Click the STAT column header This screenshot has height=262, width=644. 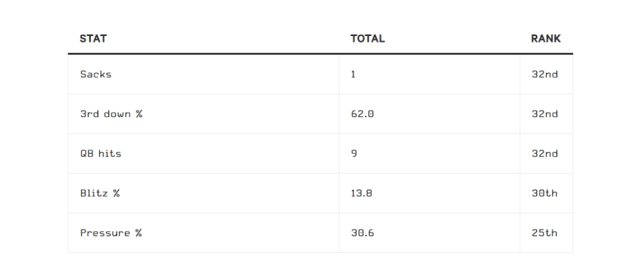93,39
